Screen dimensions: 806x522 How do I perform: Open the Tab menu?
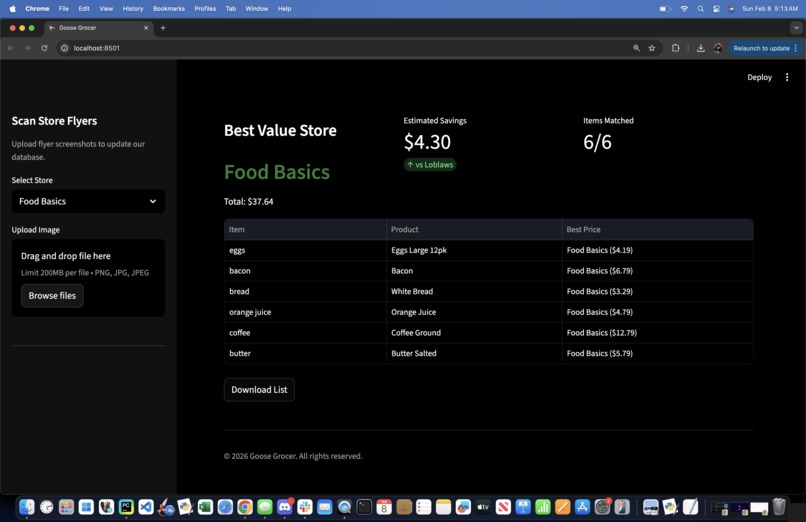click(x=231, y=9)
